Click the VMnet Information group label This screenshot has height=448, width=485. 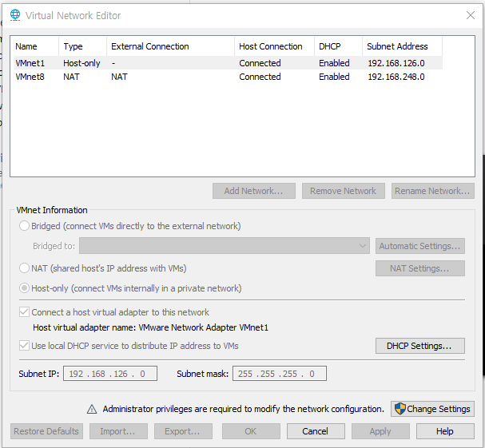click(52, 210)
